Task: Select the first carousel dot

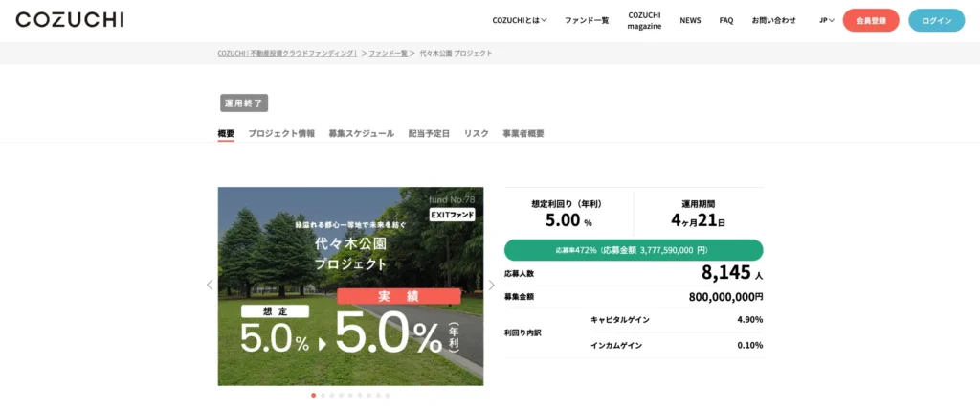Action: coord(313,395)
